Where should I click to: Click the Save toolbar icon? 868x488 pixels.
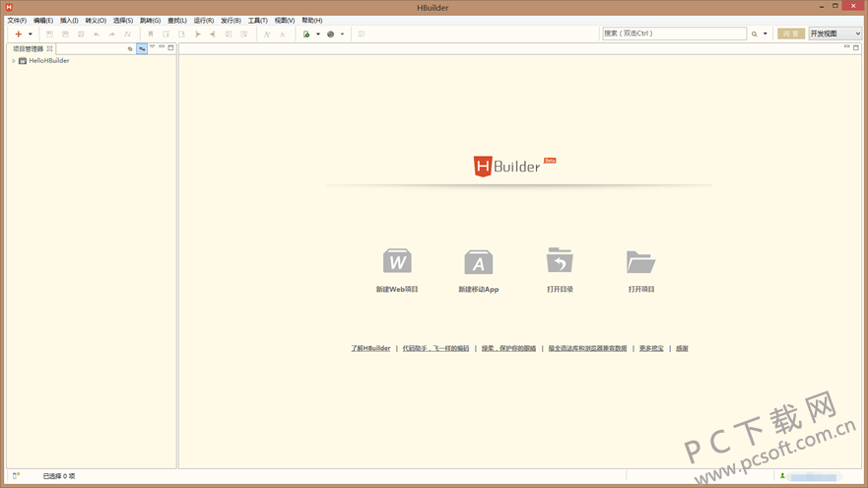pos(49,34)
